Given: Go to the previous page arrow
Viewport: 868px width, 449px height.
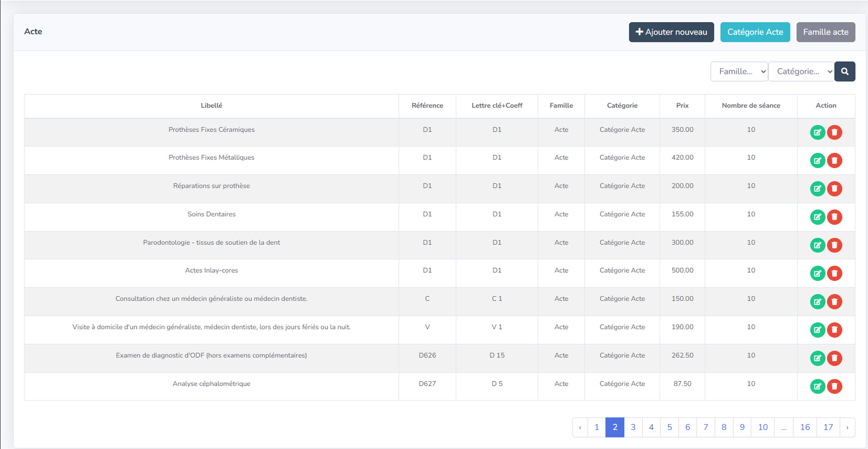Looking at the screenshot, I should point(580,427).
